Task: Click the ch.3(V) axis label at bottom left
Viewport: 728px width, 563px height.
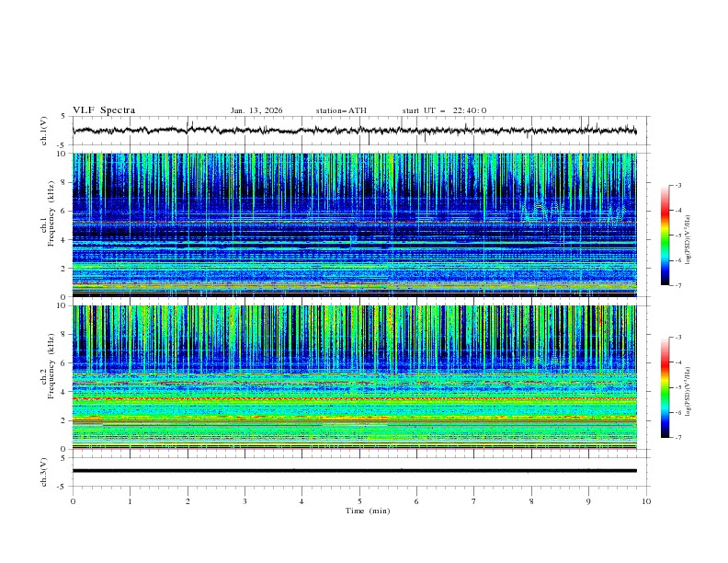Action: [44, 470]
